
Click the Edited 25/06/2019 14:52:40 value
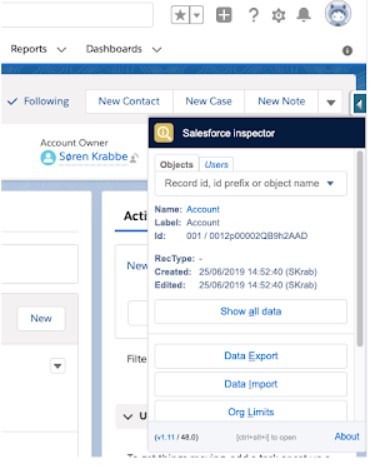pyautogui.click(x=258, y=285)
